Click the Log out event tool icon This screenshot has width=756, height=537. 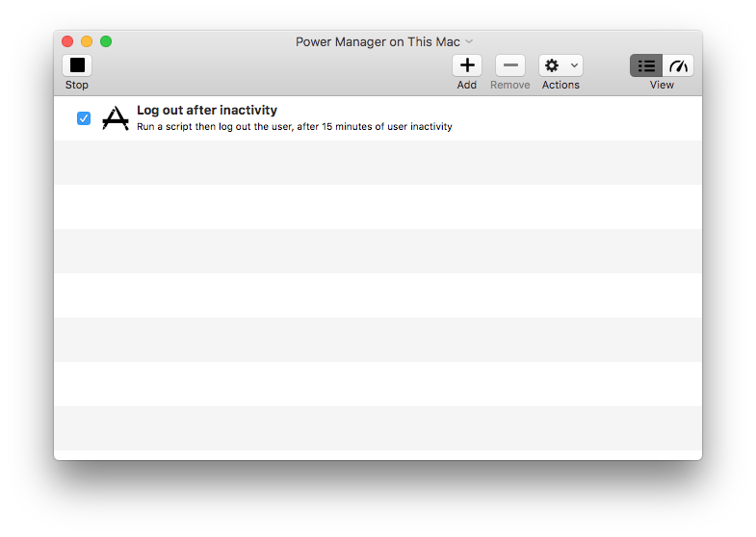tap(116, 118)
